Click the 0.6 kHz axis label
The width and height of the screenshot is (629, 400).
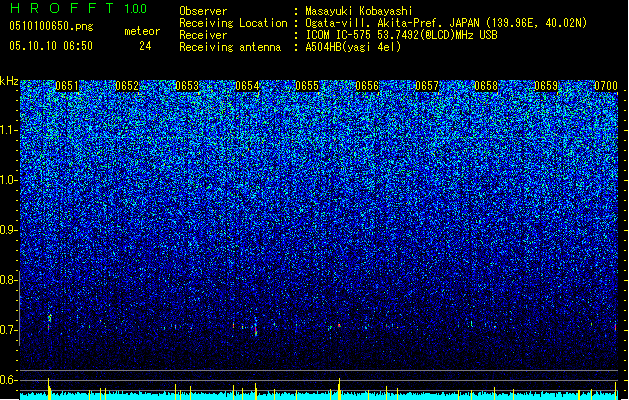(x=9, y=380)
